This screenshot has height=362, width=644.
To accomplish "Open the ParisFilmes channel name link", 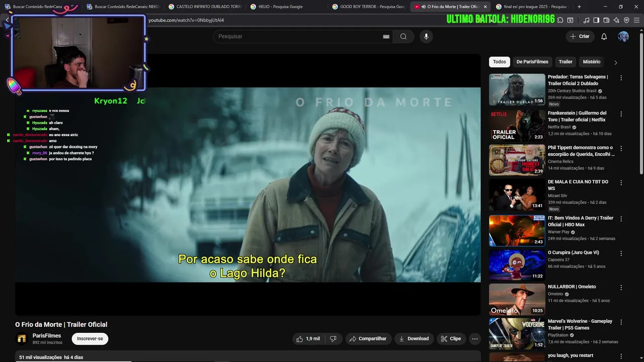I will tap(47, 336).
